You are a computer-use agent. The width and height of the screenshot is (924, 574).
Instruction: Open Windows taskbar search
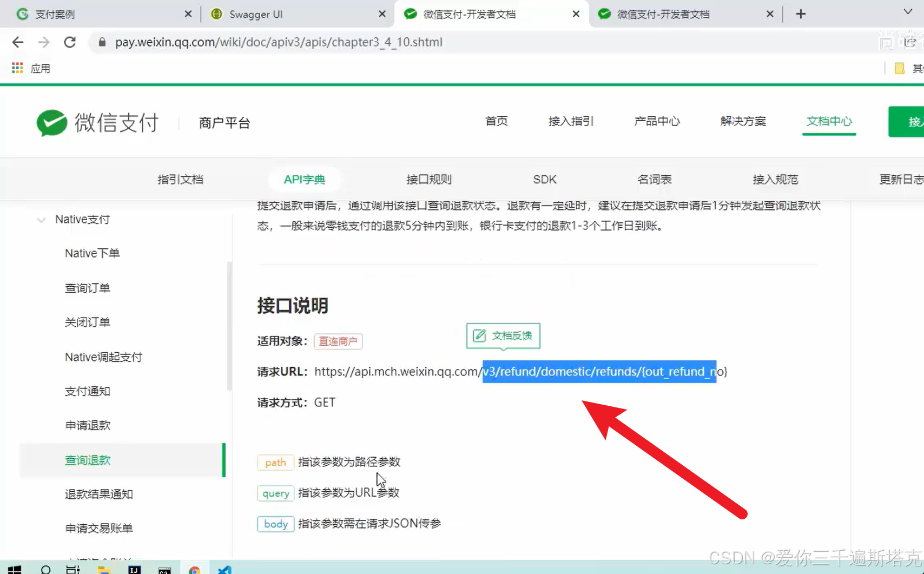[45, 570]
